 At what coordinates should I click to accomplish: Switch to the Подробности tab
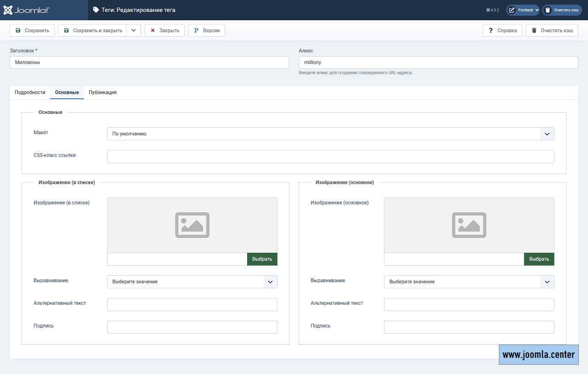[x=30, y=92]
